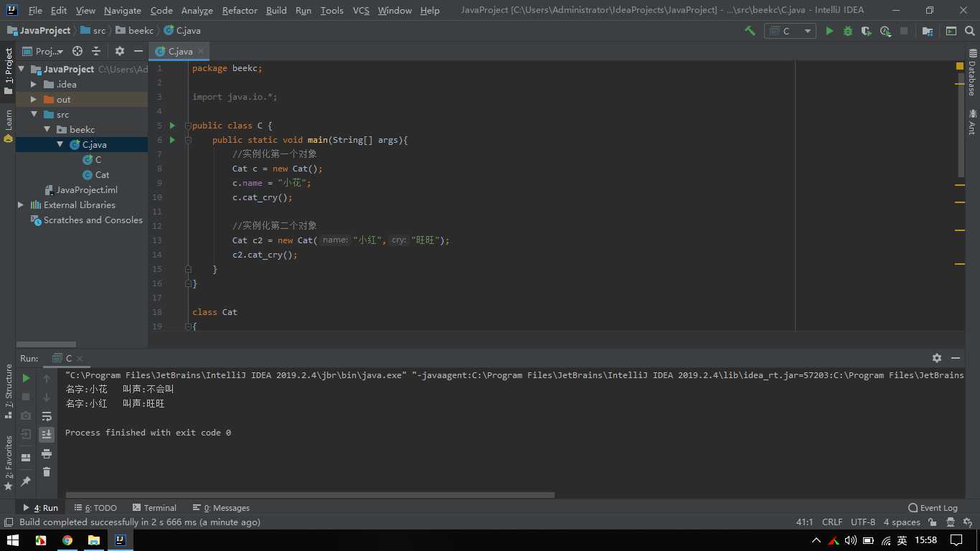Collapse the beekc package
This screenshot has height=551, width=980.
point(47,130)
